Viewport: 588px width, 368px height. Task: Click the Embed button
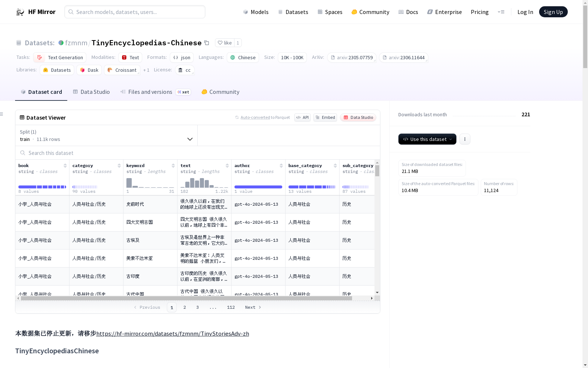coord(325,117)
